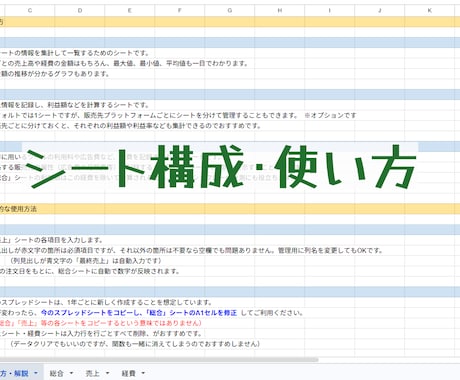
Task: Click the yellow 使用方法 heading row
Action: (x=230, y=209)
